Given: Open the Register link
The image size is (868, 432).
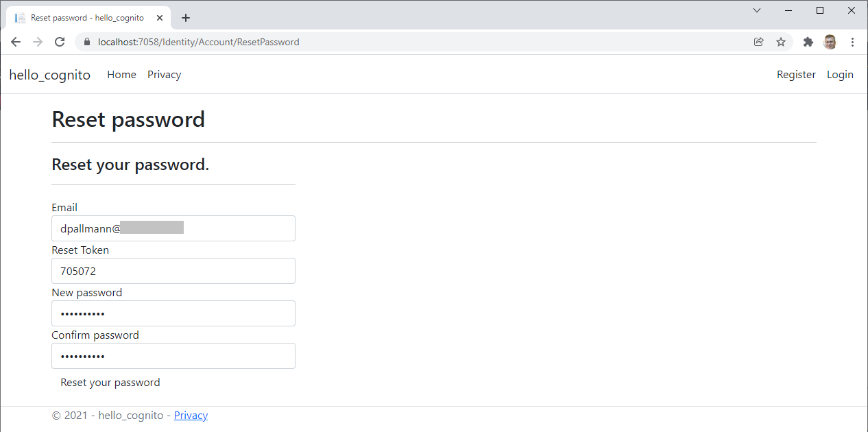Looking at the screenshot, I should coord(796,75).
